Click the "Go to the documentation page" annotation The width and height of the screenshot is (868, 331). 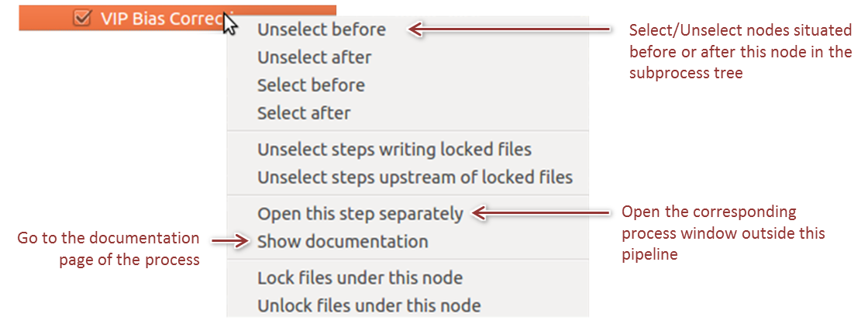coord(108,249)
